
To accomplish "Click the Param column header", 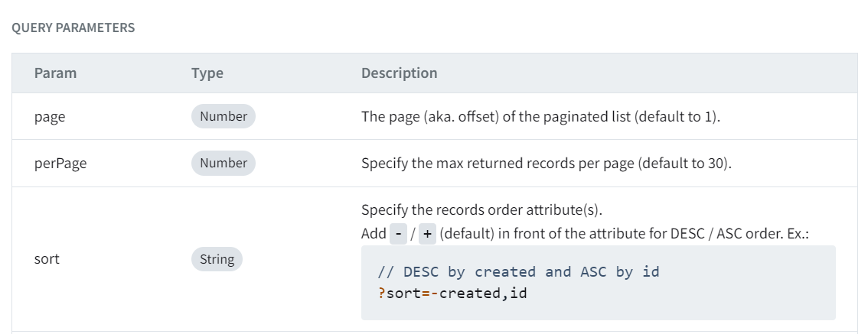I will point(56,73).
